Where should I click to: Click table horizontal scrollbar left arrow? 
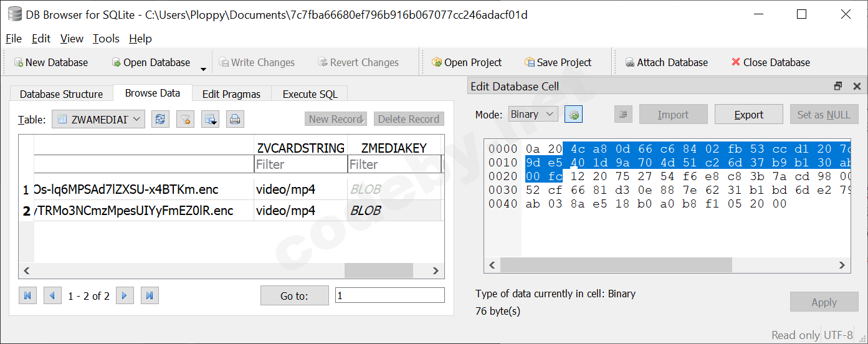tap(26, 270)
